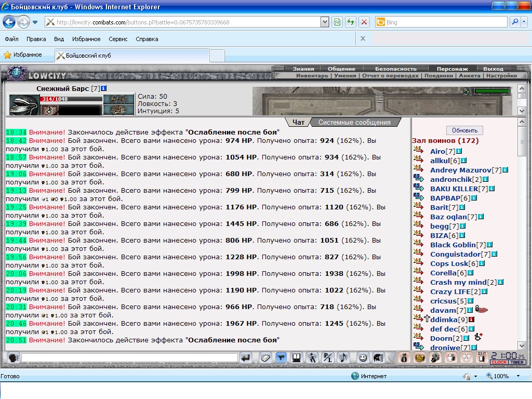Open Анкета link

pyautogui.click(x=470, y=75)
